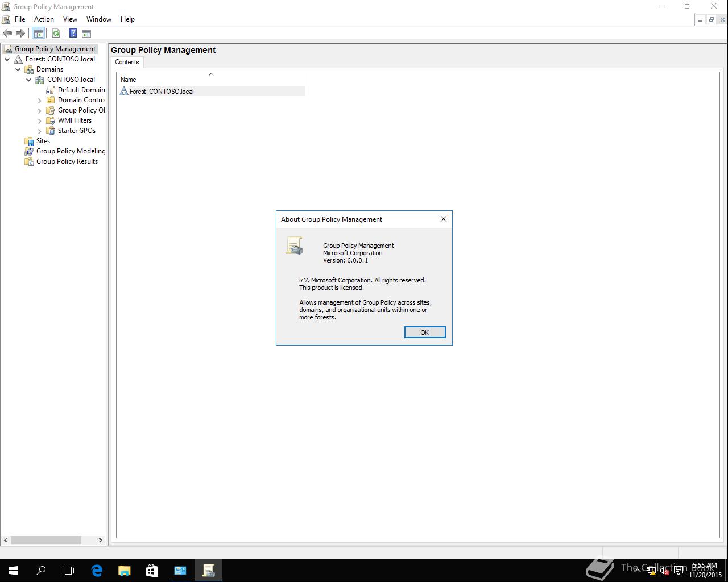Expand the WMI Filters node

[x=40, y=121]
